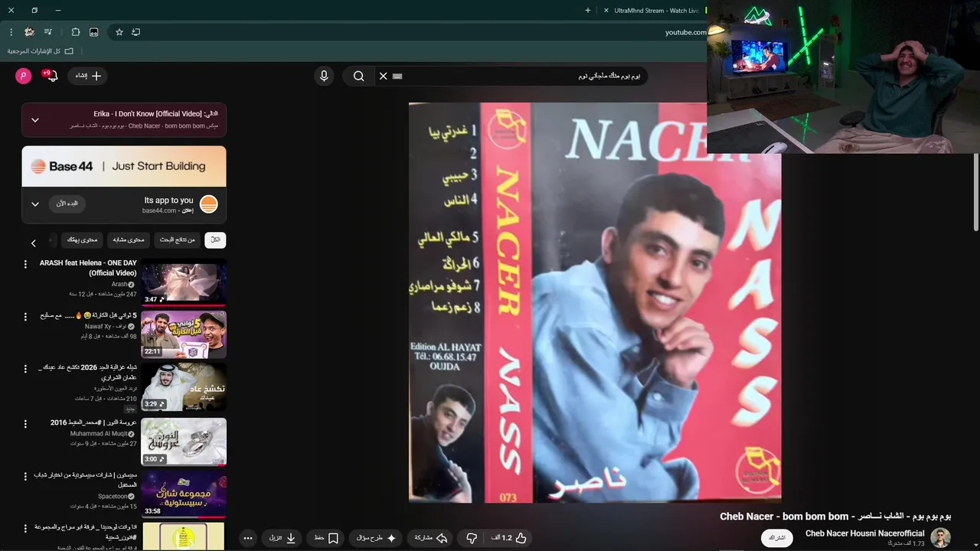Image resolution: width=980 pixels, height=551 pixels.
Task: Open Chrome three-dot menu
Action: coord(11,32)
